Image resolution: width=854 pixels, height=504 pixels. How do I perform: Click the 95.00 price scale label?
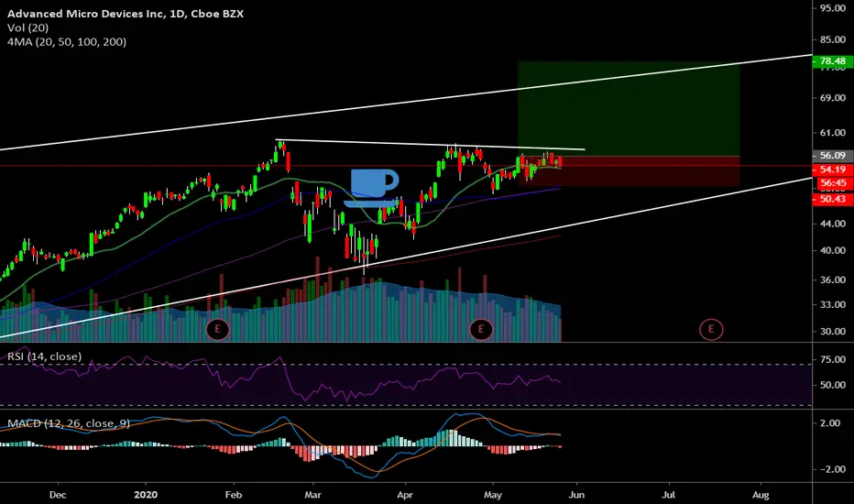833,8
